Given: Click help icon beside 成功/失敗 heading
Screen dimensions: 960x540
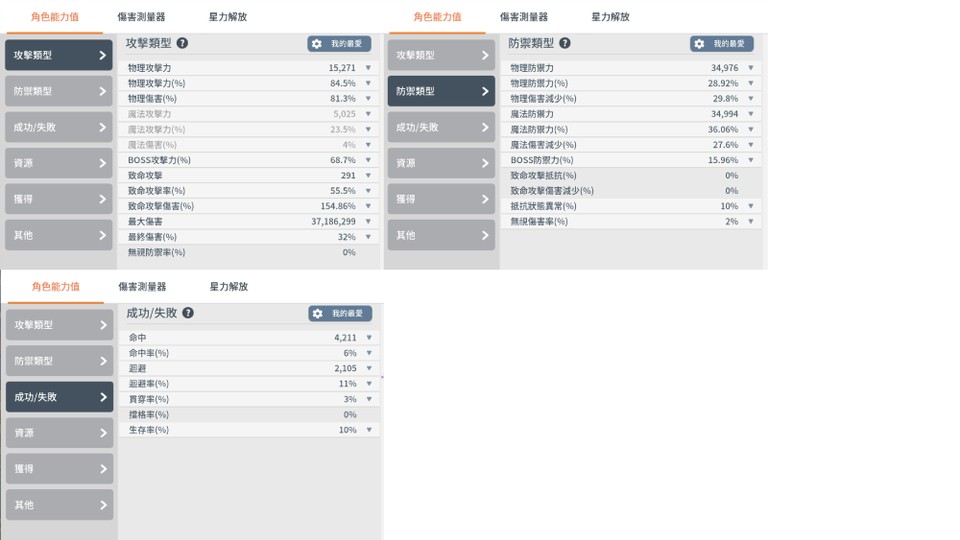Looking at the screenshot, I should pos(188,313).
